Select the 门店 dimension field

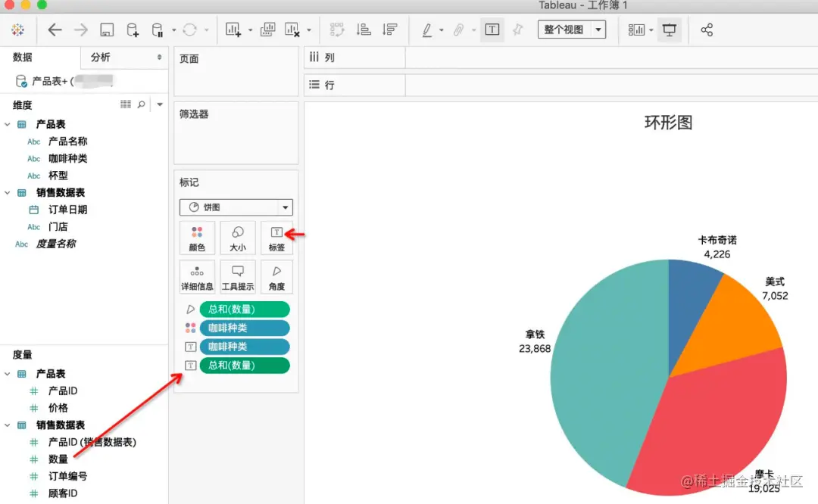[58, 227]
